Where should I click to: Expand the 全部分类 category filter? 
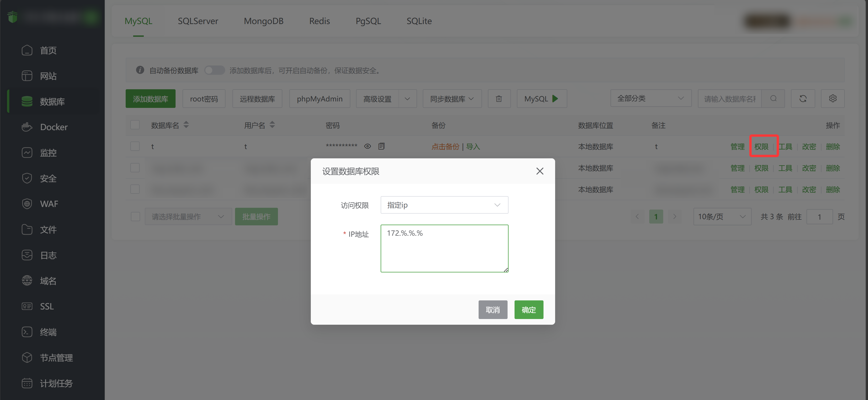[x=651, y=98]
